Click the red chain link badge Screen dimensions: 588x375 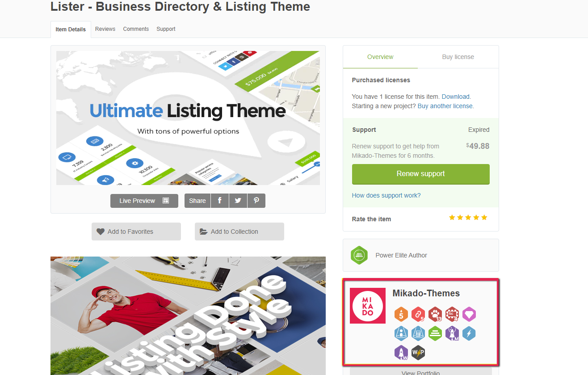(418, 314)
